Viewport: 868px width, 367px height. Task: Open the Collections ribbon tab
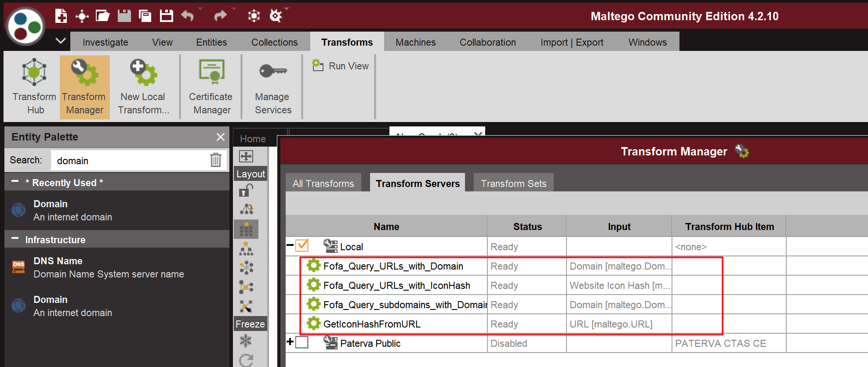click(x=275, y=42)
